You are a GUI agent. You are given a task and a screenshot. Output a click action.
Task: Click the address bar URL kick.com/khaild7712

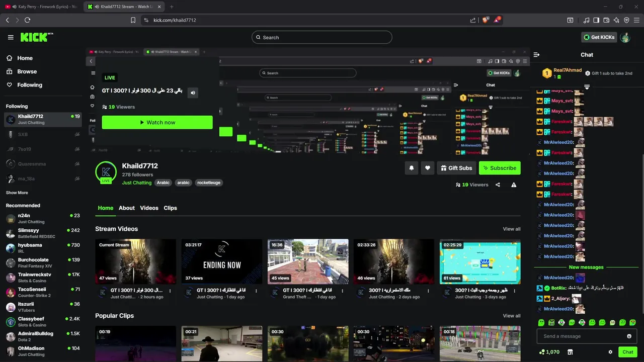point(175,20)
